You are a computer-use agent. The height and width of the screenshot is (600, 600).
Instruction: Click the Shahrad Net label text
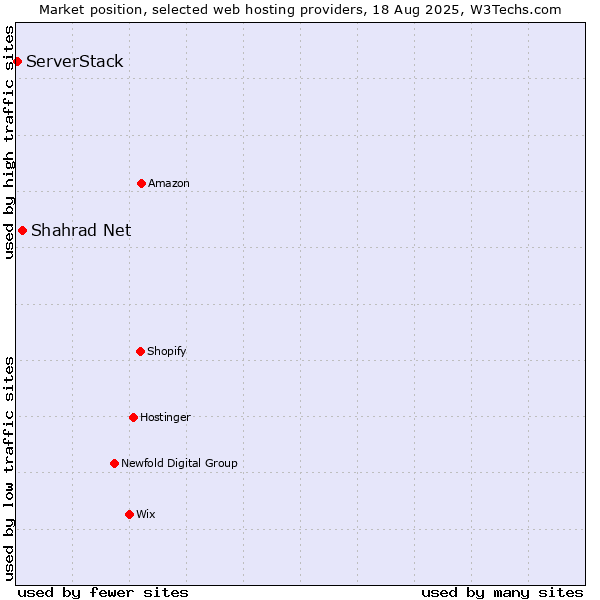[81, 230]
